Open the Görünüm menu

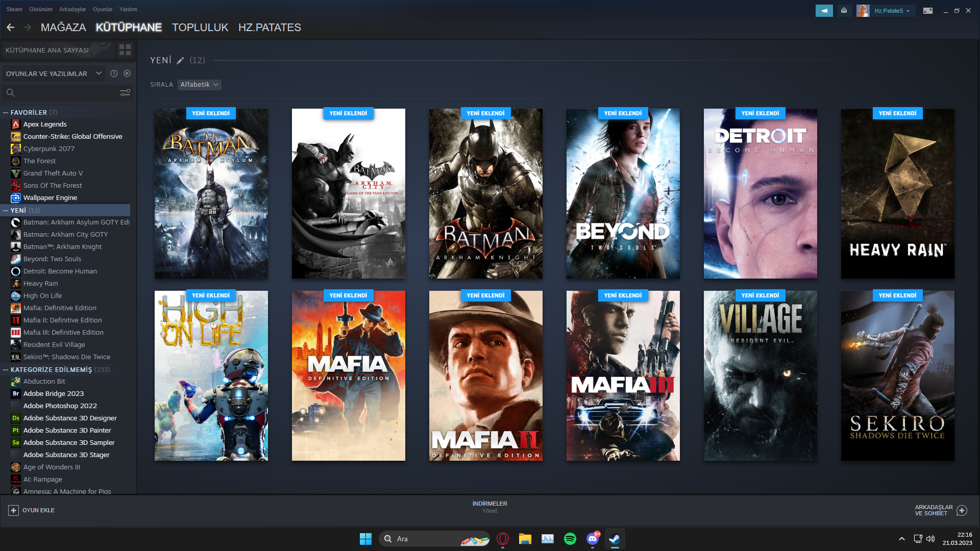coord(41,9)
